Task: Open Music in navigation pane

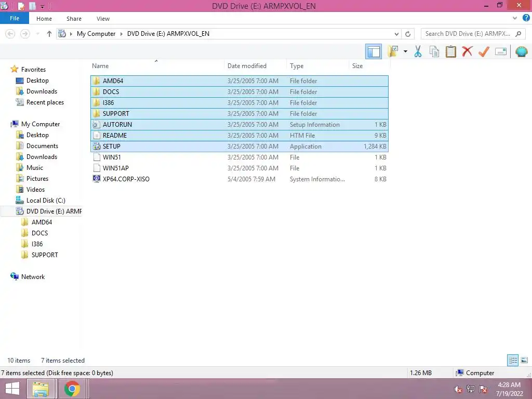Action: [x=35, y=168]
